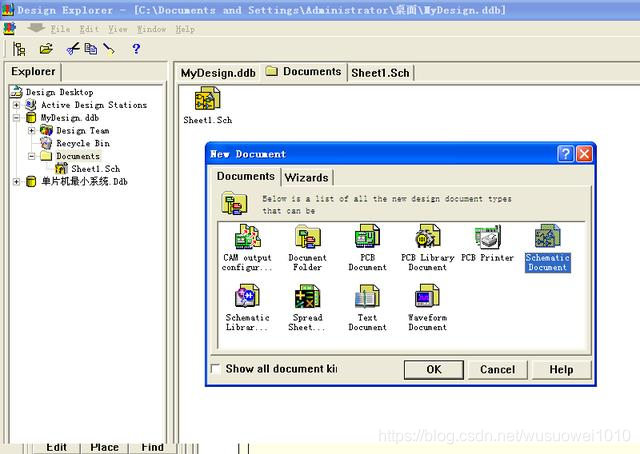Enable Show all document kinds checkbox
The height and width of the screenshot is (454, 640).
[215, 369]
